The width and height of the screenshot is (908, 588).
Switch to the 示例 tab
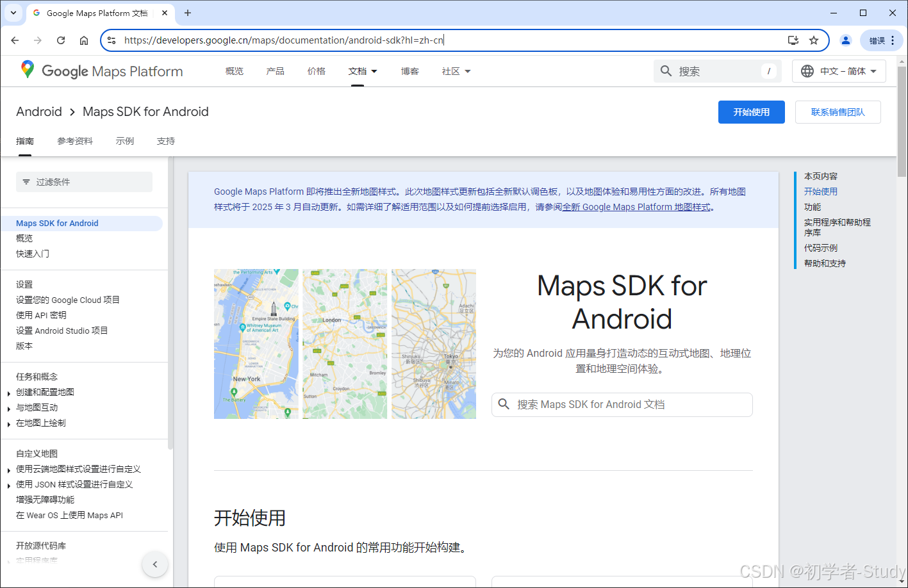(125, 141)
